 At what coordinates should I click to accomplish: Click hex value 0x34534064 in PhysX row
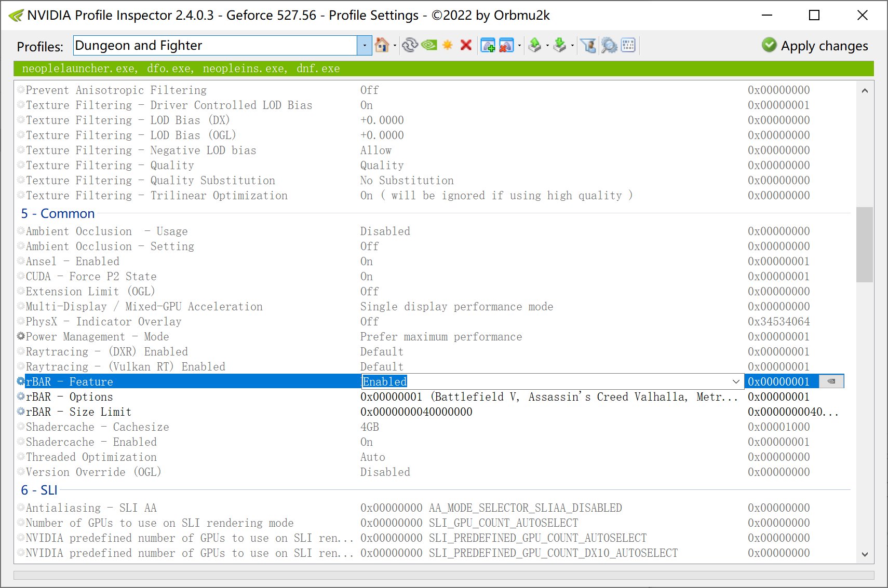point(778,321)
